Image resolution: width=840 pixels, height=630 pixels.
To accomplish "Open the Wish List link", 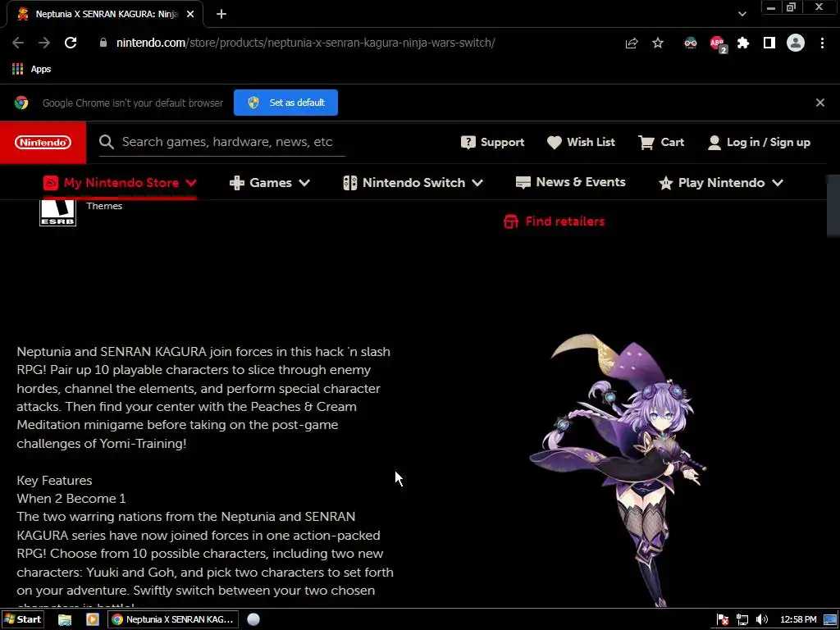I will tap(581, 143).
